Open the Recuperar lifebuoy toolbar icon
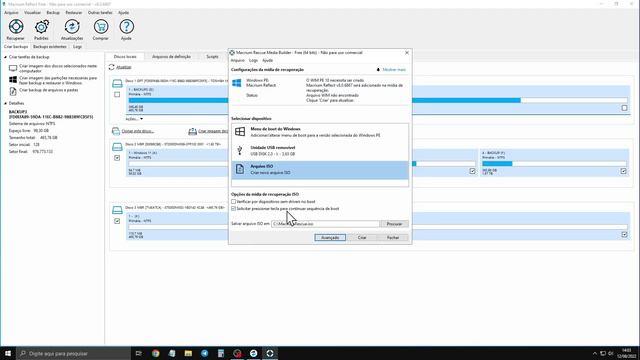Screen dimensions: 640x360 click(x=16, y=27)
